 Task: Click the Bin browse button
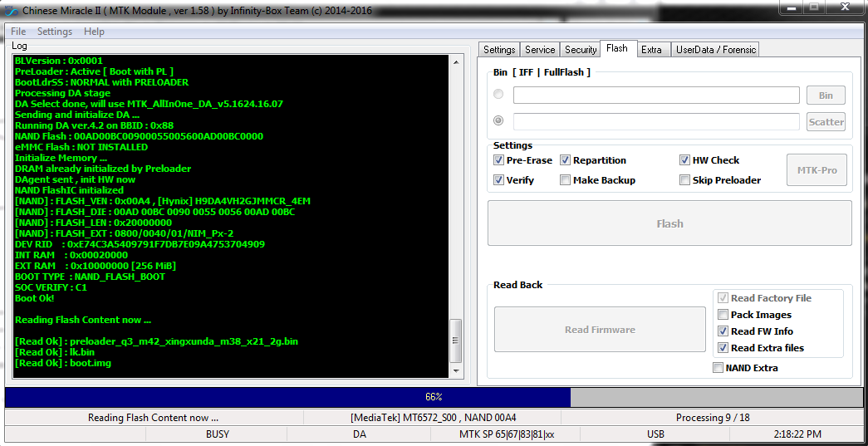(826, 96)
